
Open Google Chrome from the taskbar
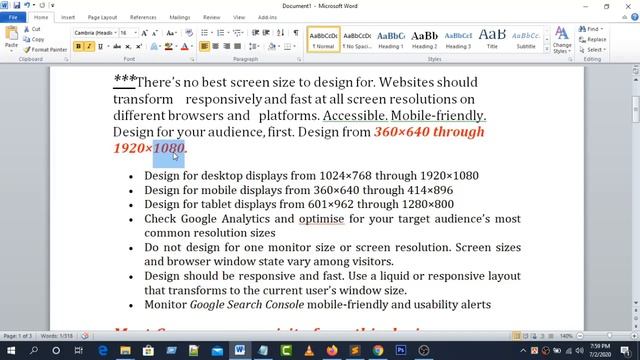click(x=378, y=350)
